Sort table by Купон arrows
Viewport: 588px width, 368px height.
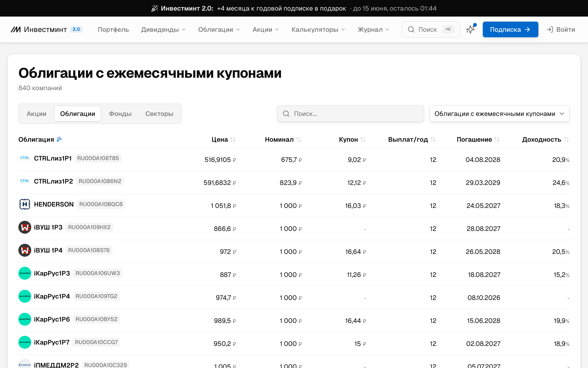point(363,139)
